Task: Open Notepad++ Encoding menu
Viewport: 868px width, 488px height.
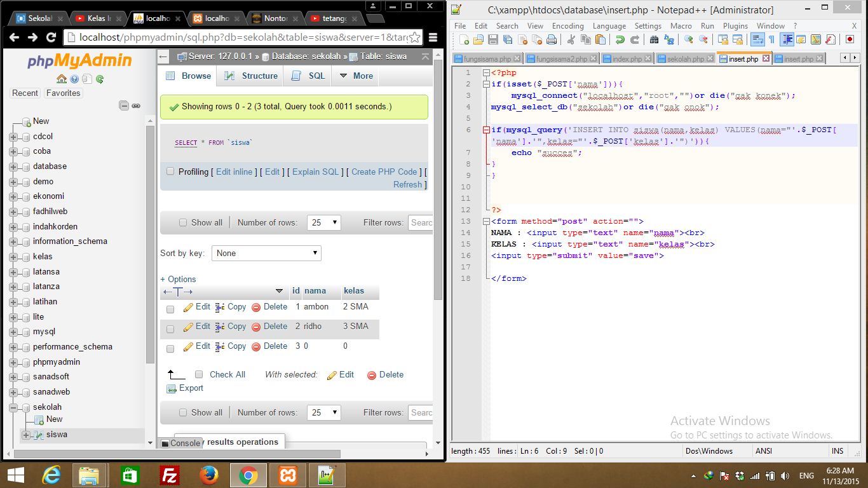Action: pyautogui.click(x=567, y=26)
